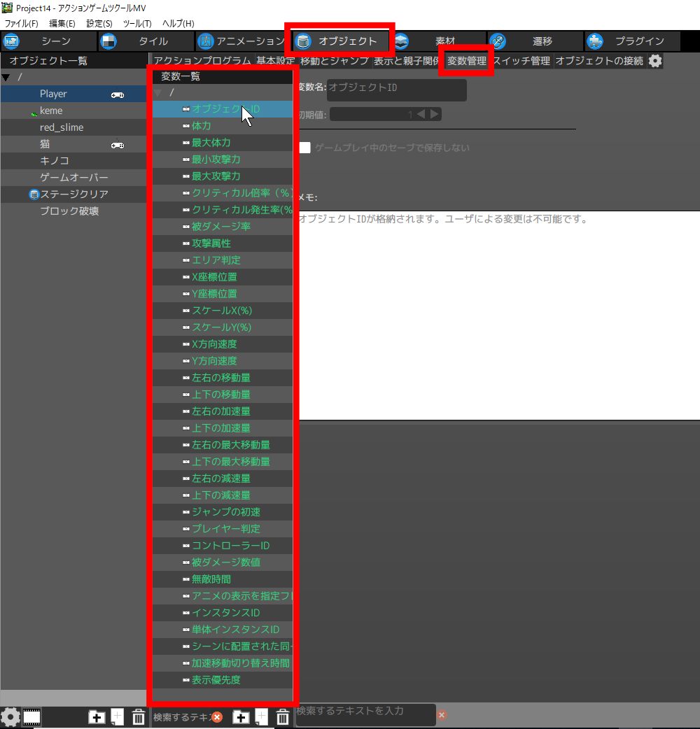Increase the initial value with right arrow
Image resolution: width=700 pixels, height=729 pixels.
point(435,114)
